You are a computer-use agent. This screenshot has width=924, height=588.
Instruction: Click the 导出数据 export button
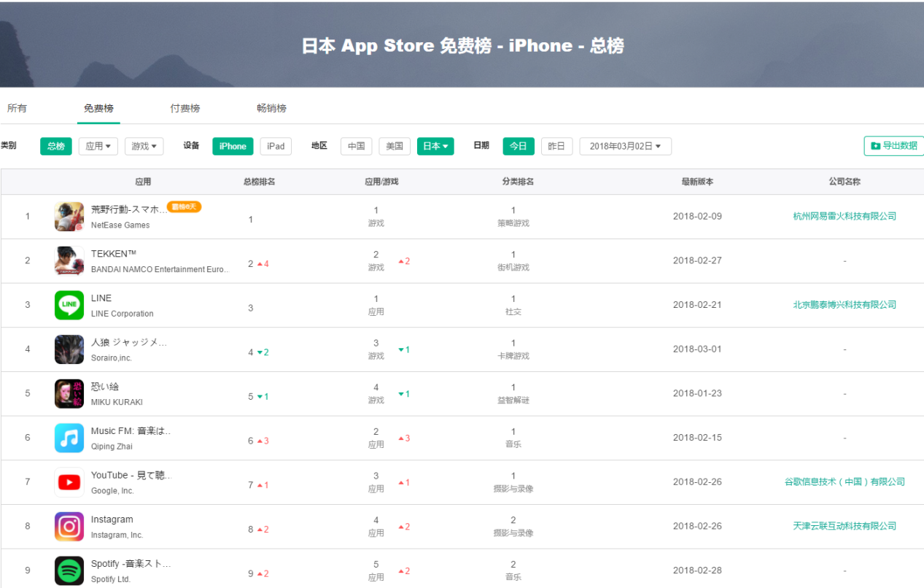tap(894, 146)
